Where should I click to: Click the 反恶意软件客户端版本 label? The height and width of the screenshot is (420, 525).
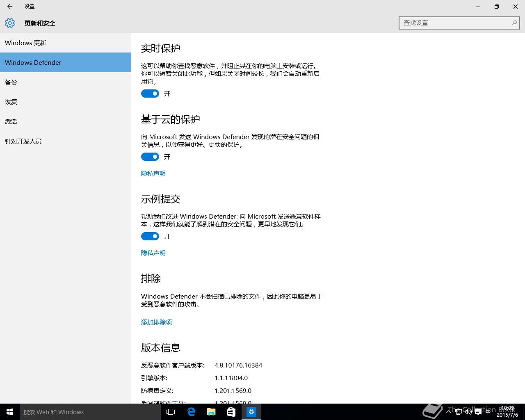coord(173,365)
